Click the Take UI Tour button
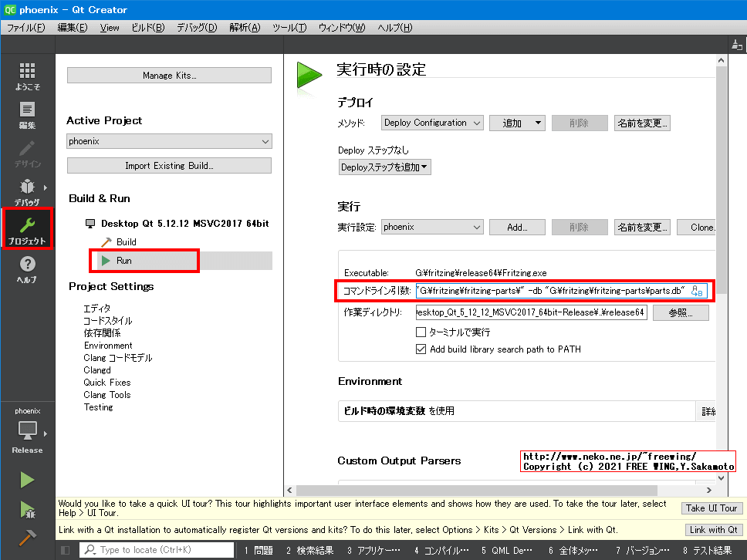 pyautogui.click(x=712, y=508)
